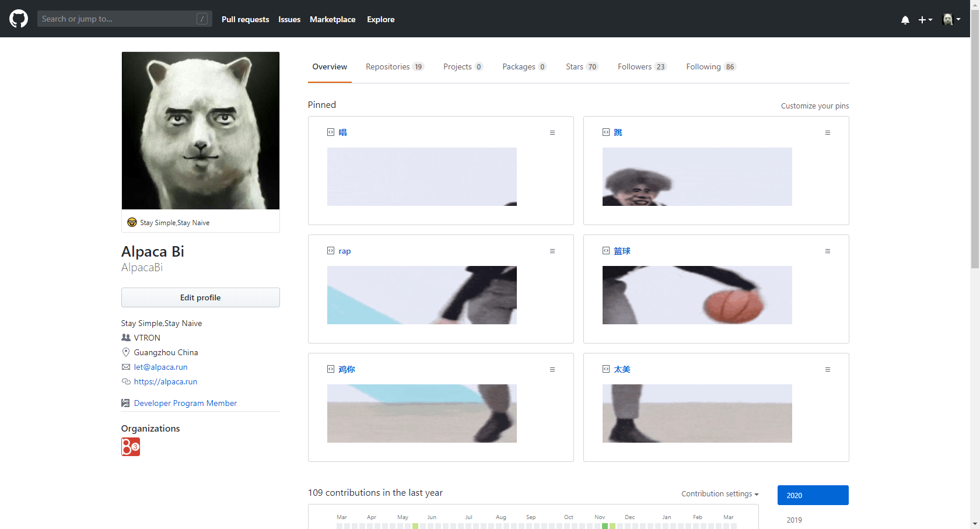
Task: Click the repository icon beside rap
Action: click(x=331, y=251)
